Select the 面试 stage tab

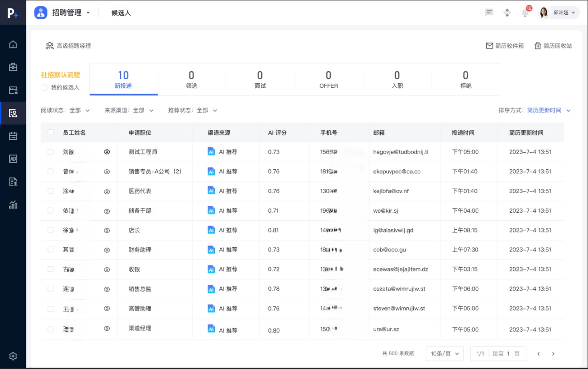pos(260,79)
